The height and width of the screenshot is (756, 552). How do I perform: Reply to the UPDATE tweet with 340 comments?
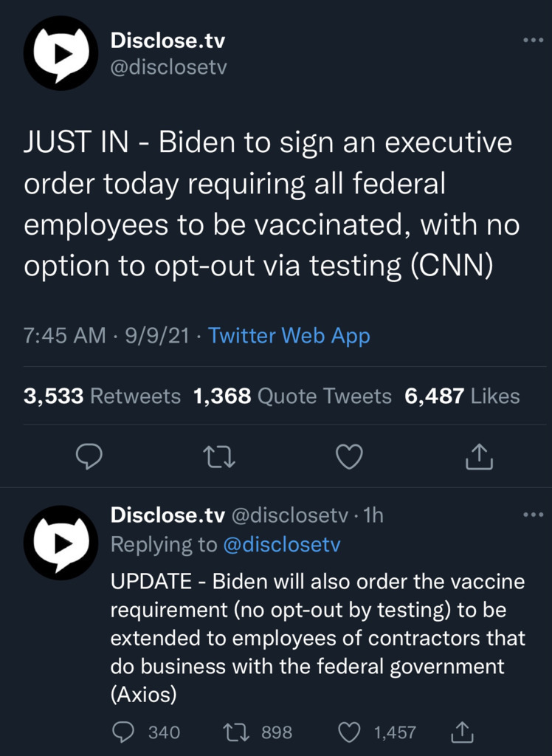pos(124,732)
